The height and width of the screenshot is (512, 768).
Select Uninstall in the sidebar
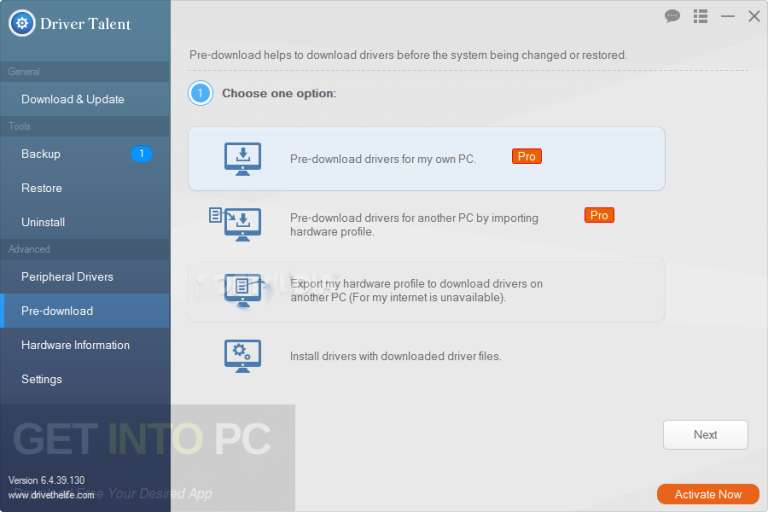click(85, 222)
